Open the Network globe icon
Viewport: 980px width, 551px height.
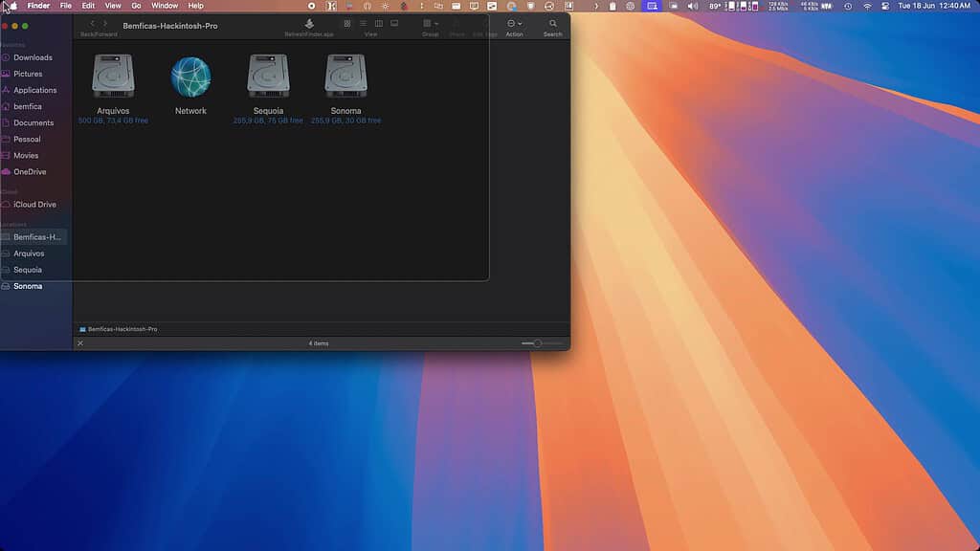(190, 77)
